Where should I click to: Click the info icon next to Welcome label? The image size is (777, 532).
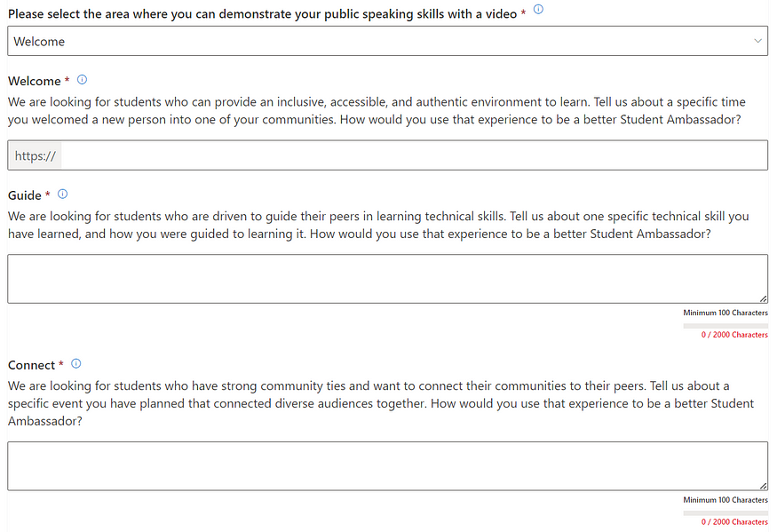pos(83,79)
